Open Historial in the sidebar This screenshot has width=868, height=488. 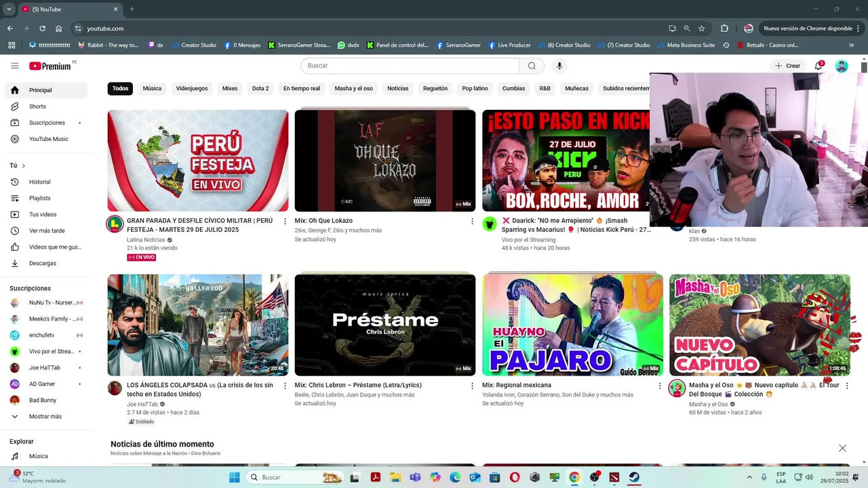[x=46, y=182]
